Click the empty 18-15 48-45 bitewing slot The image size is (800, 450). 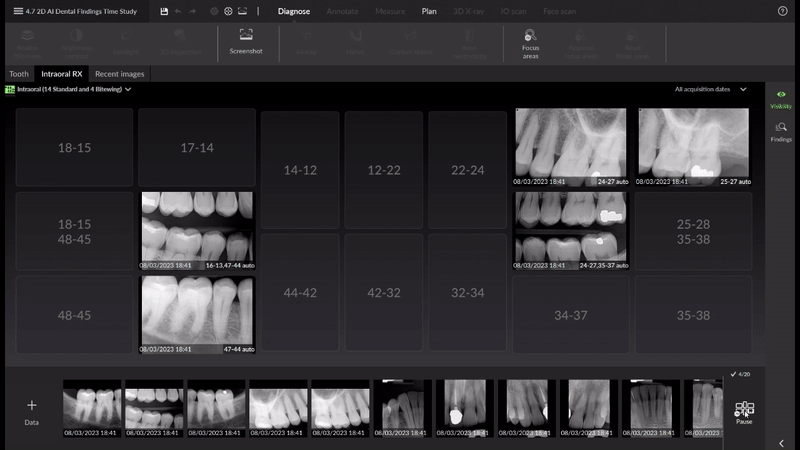tap(74, 231)
